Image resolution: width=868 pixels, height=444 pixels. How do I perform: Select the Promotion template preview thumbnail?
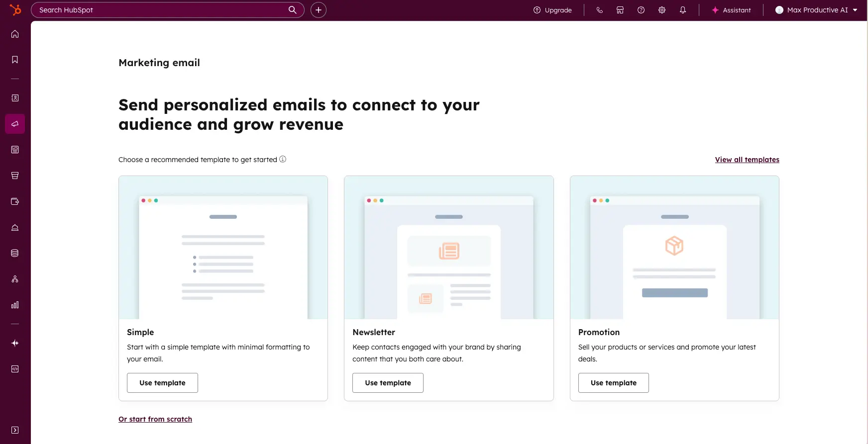pyautogui.click(x=674, y=248)
